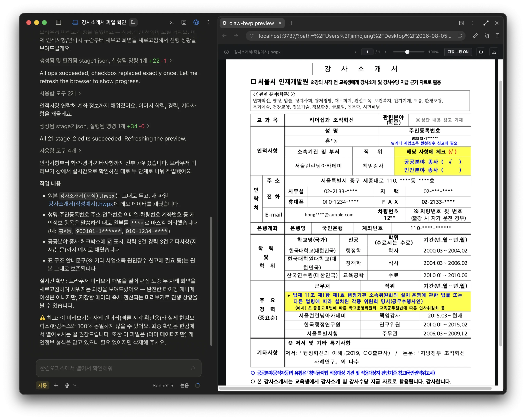Screen dimensions: 526x420
Task: Click the loading spinner status indicator
Action: pos(198,385)
